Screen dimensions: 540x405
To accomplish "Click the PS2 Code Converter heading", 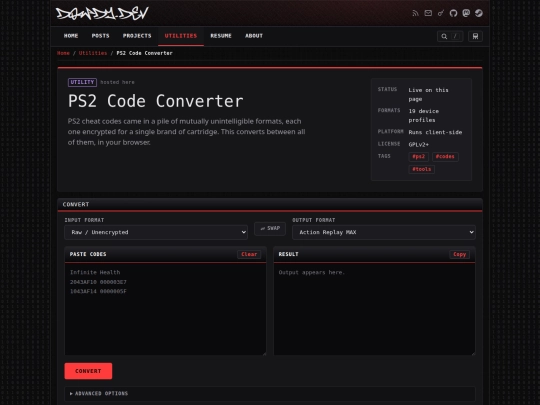I will click(x=156, y=101).
